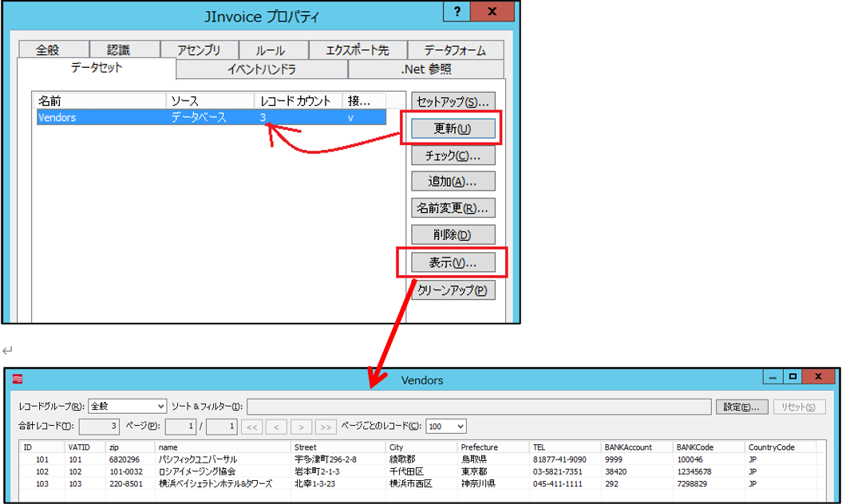Select the Vendors dataset row
Image resolution: width=842 pixels, height=504 pixels.
click(211, 117)
